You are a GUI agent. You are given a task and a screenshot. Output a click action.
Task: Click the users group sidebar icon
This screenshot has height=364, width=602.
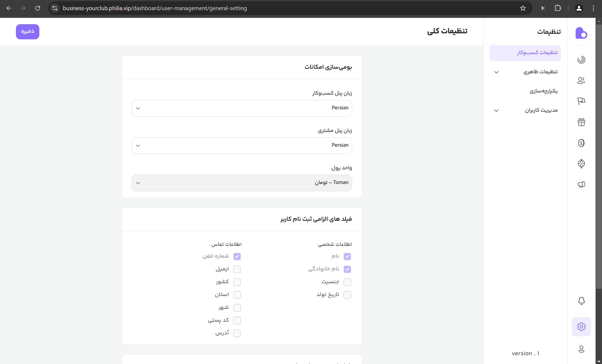click(581, 80)
